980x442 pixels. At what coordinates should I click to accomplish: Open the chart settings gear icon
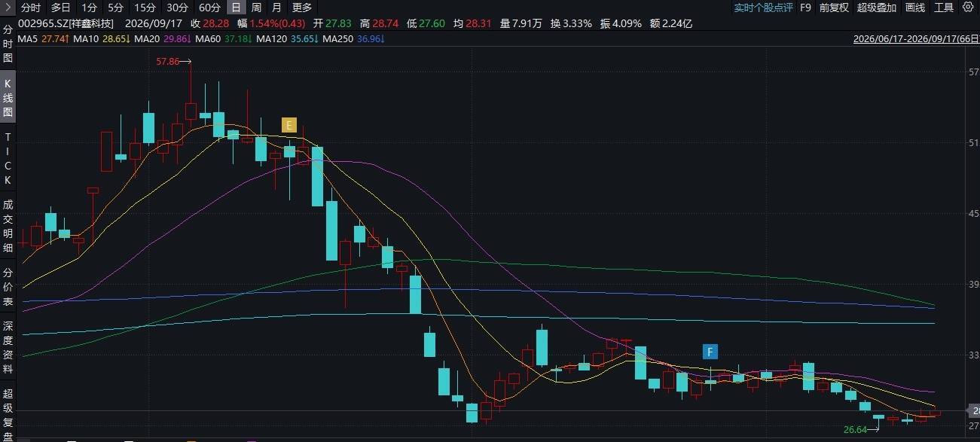(969, 8)
